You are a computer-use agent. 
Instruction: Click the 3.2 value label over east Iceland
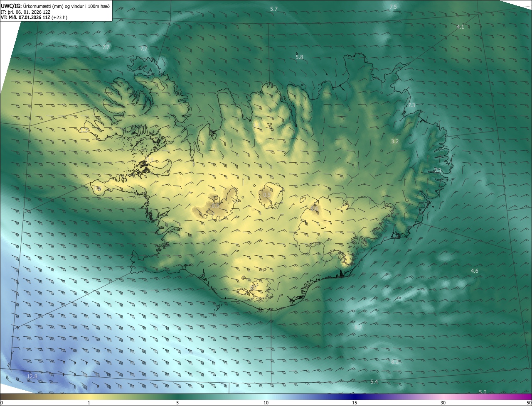pyautogui.click(x=395, y=141)
